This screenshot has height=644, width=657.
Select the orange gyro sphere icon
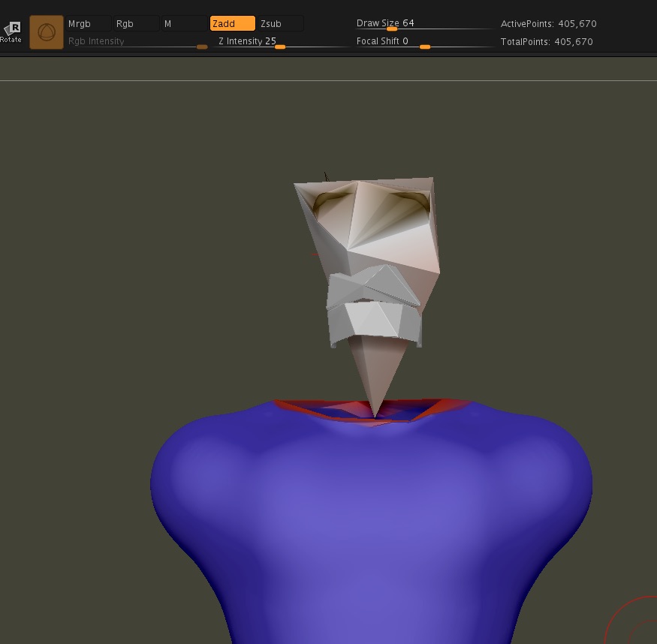[47, 33]
